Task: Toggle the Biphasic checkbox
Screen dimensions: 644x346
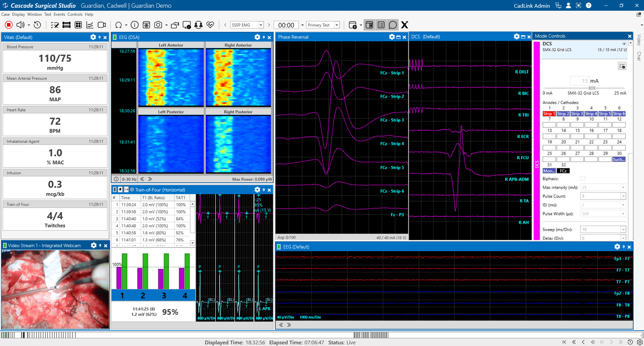Action: pos(583,179)
